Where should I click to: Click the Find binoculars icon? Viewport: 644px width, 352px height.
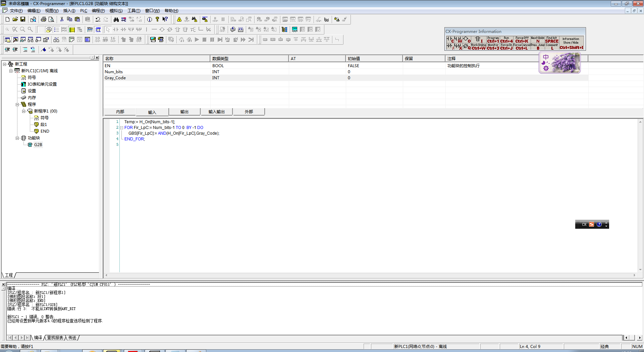point(116,19)
